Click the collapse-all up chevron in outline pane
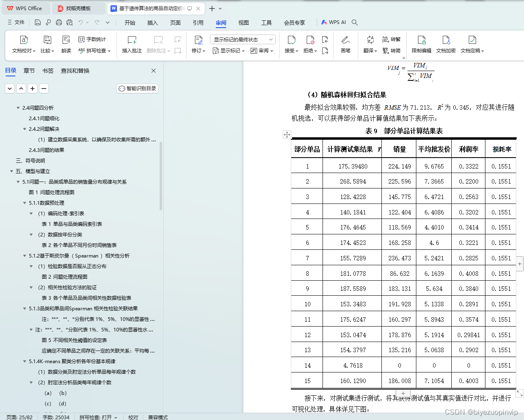This screenshot has width=524, height=420. pyautogui.click(x=22, y=89)
